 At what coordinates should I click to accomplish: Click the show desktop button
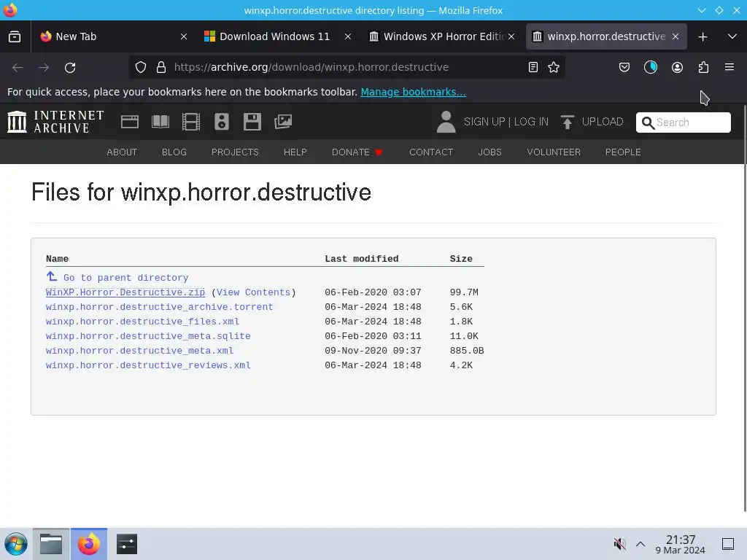728,544
